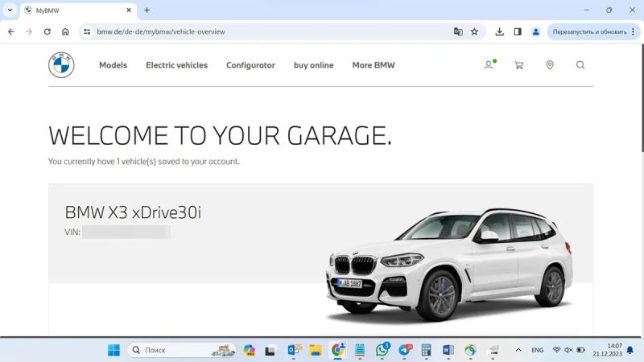The height and width of the screenshot is (362, 644).
Task: Bookmark this page with the star
Action: pyautogui.click(x=474, y=31)
